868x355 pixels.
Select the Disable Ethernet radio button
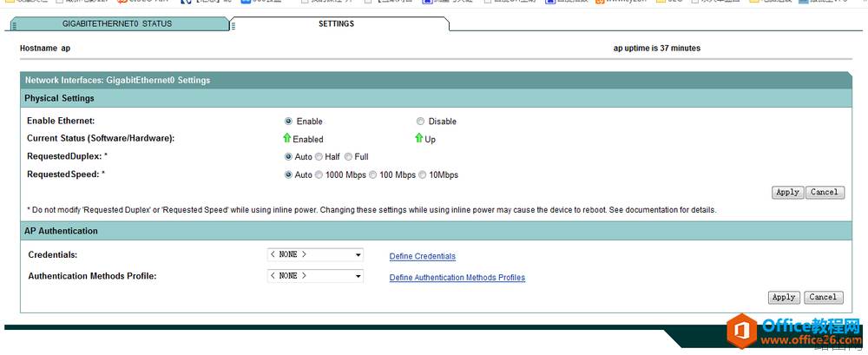[x=420, y=122]
